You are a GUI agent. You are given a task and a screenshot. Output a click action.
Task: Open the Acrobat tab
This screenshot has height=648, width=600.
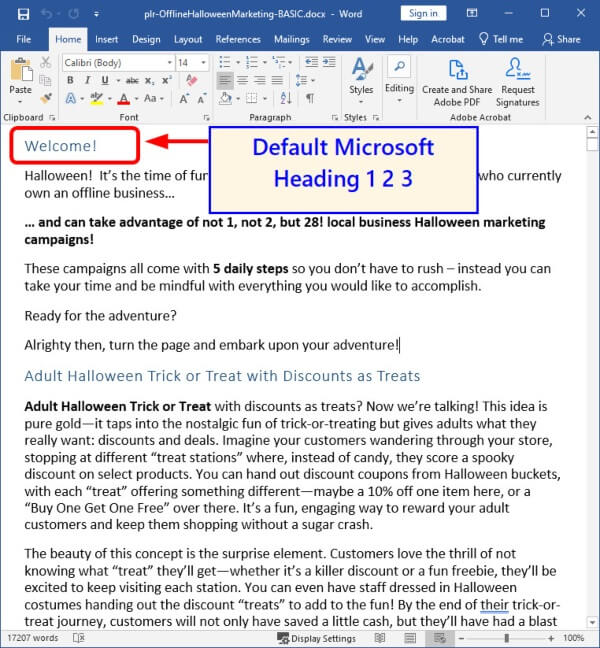448,39
